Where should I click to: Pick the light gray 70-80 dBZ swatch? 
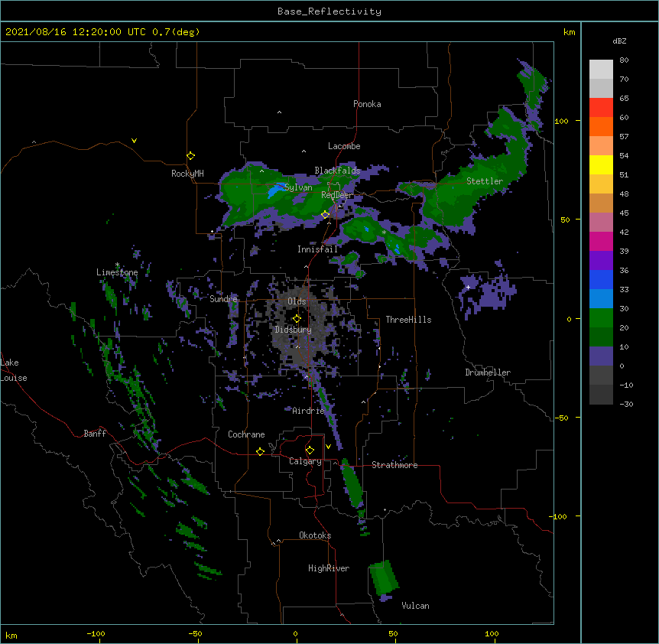601,70
